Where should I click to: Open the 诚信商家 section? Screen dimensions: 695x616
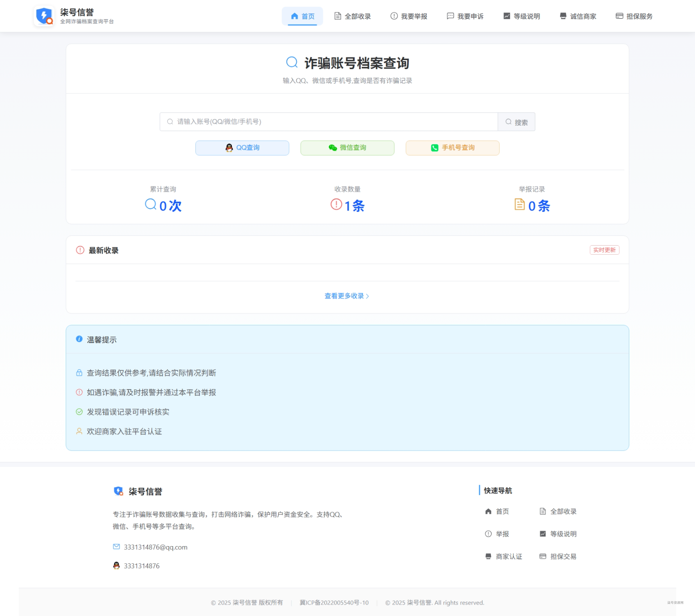point(582,16)
